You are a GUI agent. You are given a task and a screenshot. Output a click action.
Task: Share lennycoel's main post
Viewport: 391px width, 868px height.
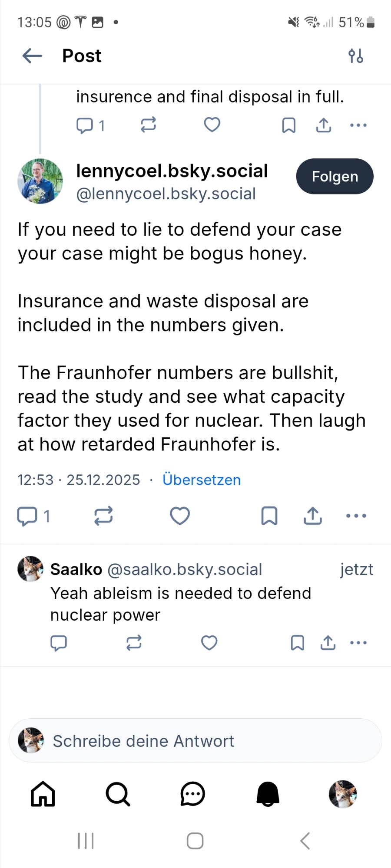pos(313,516)
